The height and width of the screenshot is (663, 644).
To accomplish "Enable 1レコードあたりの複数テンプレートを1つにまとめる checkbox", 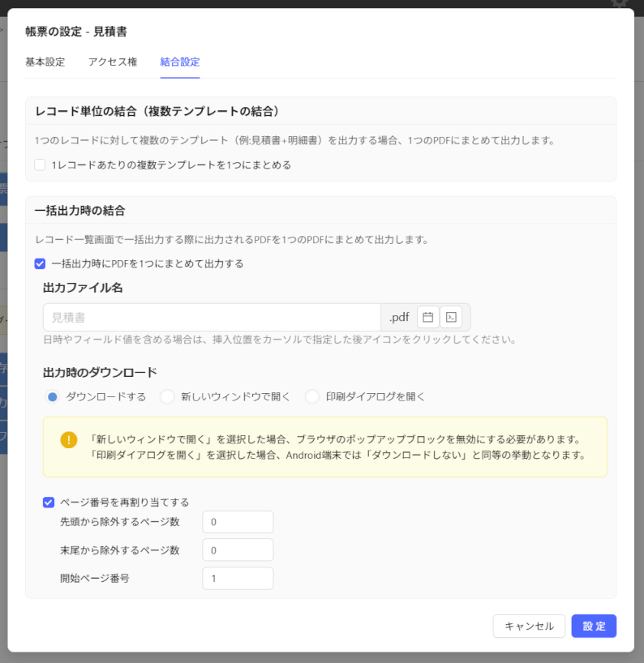I will pos(40,165).
